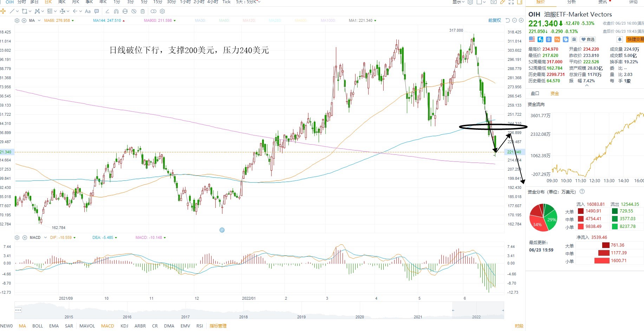Click the overlapping-circles toggle in drawing toolbar
Image resolution: width=644 pixels, height=331 pixels.
coord(154,11)
